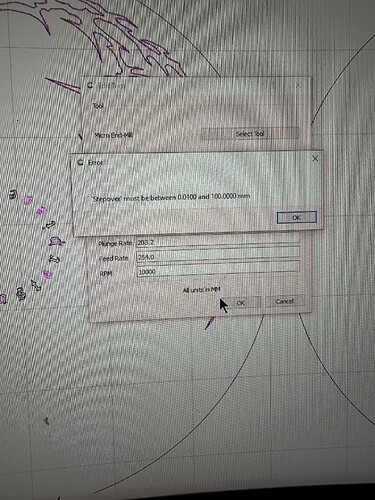
Task: Open the Select Tool button
Action: pos(249,134)
